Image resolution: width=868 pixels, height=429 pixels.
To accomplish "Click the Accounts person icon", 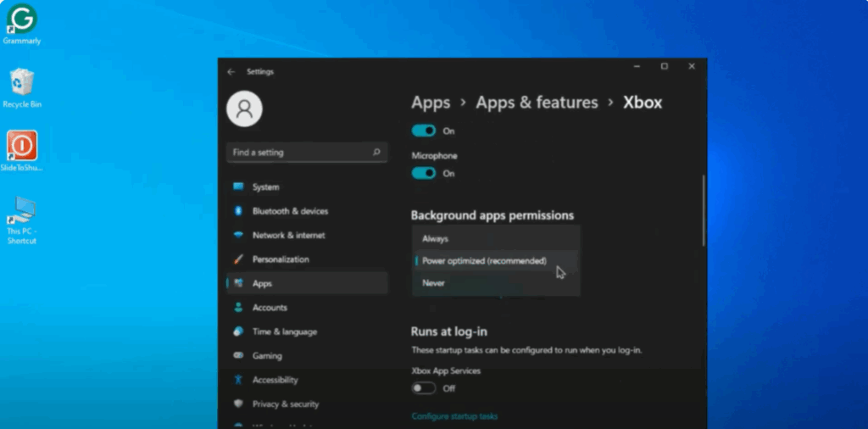I will (x=238, y=307).
